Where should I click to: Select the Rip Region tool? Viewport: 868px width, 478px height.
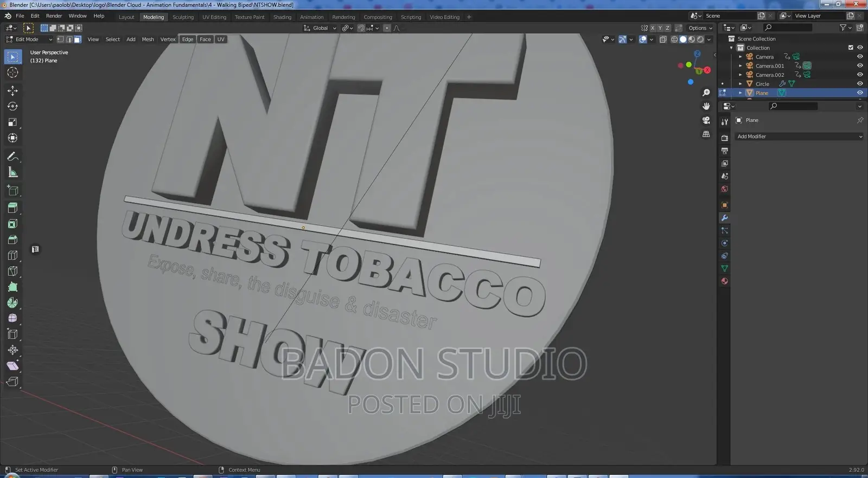click(12, 382)
